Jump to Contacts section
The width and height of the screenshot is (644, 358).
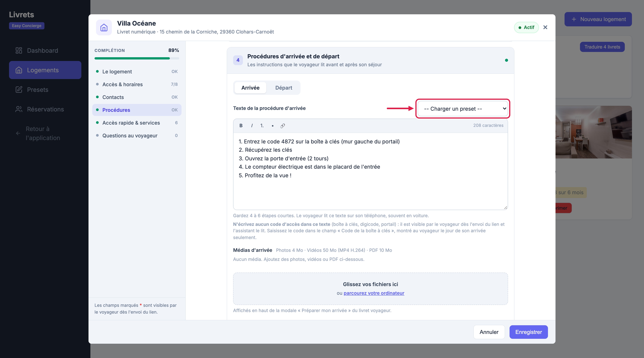[x=137, y=97]
